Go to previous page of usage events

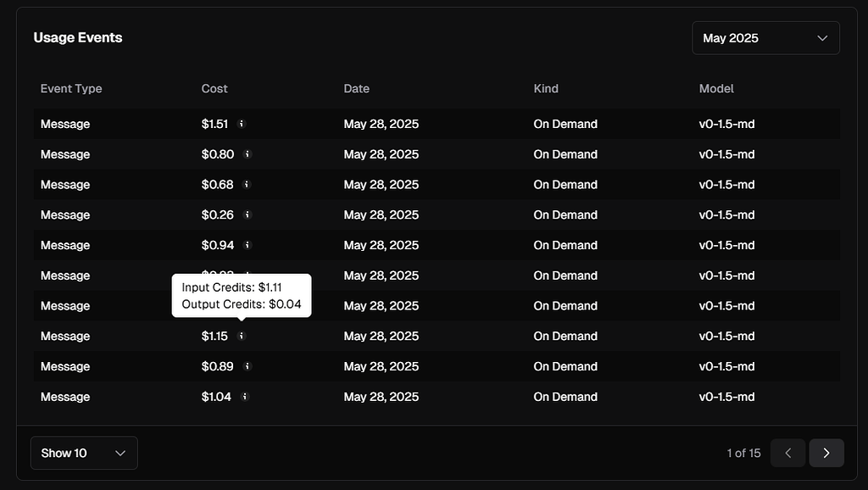point(788,453)
